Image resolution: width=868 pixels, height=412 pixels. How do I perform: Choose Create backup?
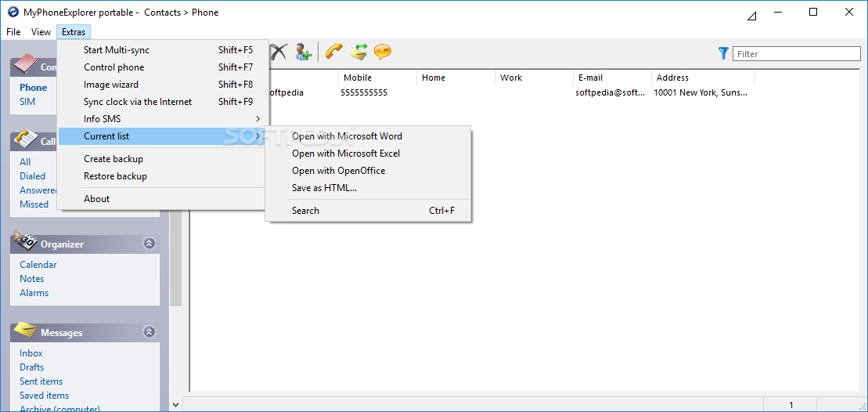[164, 158]
